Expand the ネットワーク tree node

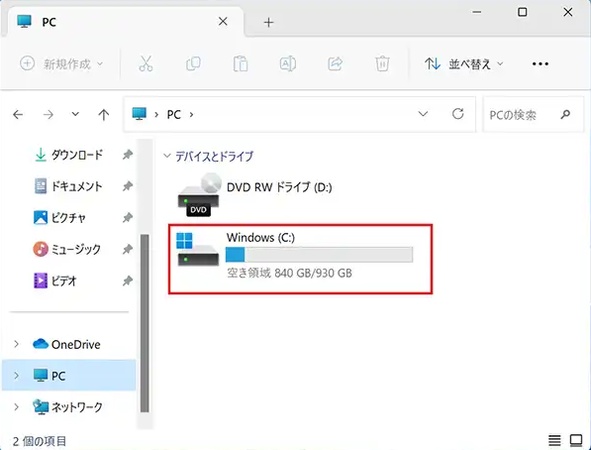click(x=16, y=407)
